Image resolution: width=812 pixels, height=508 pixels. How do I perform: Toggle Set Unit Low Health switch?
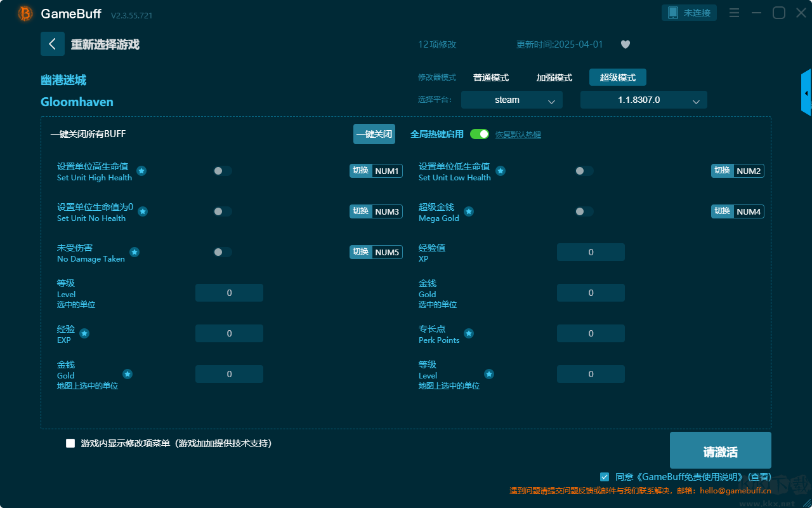(584, 171)
